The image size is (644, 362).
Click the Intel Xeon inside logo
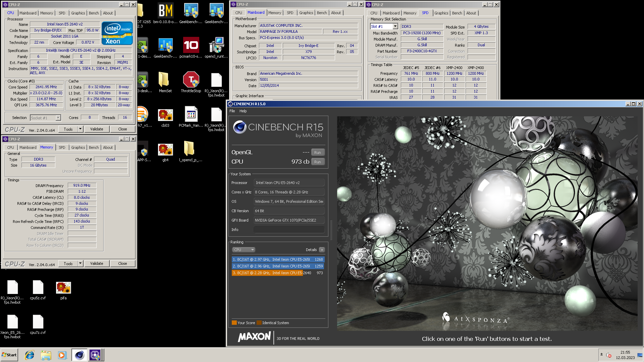[117, 33]
